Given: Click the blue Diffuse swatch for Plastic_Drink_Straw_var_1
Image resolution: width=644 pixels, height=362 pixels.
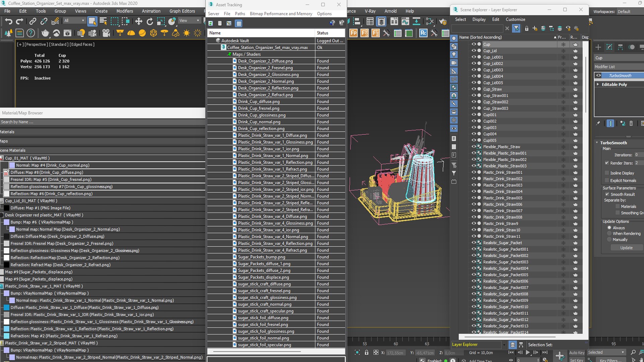Looking at the screenshot, I should [7, 307].
